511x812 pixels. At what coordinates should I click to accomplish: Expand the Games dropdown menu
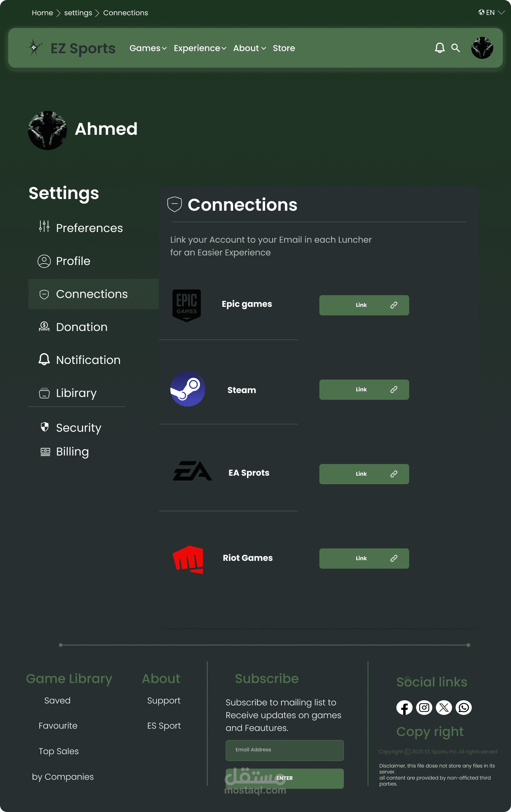coord(148,48)
